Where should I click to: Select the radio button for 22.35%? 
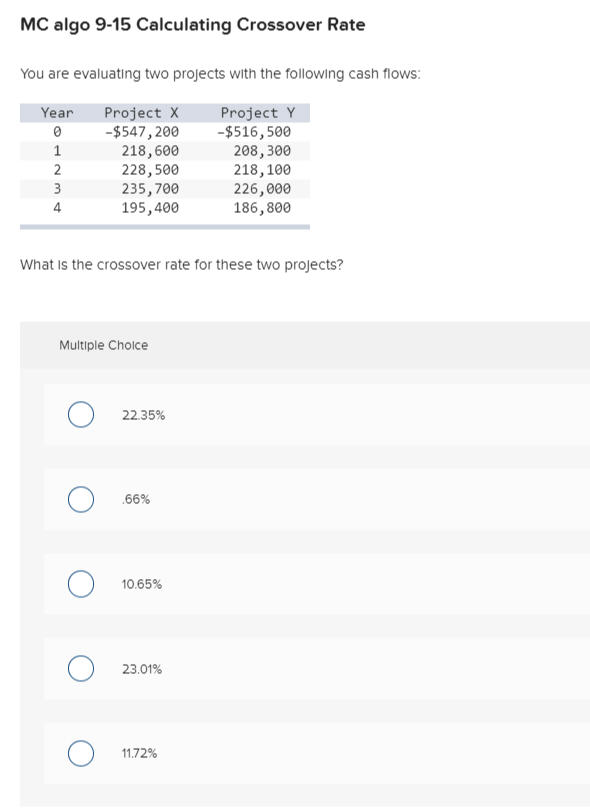pyautogui.click(x=81, y=414)
